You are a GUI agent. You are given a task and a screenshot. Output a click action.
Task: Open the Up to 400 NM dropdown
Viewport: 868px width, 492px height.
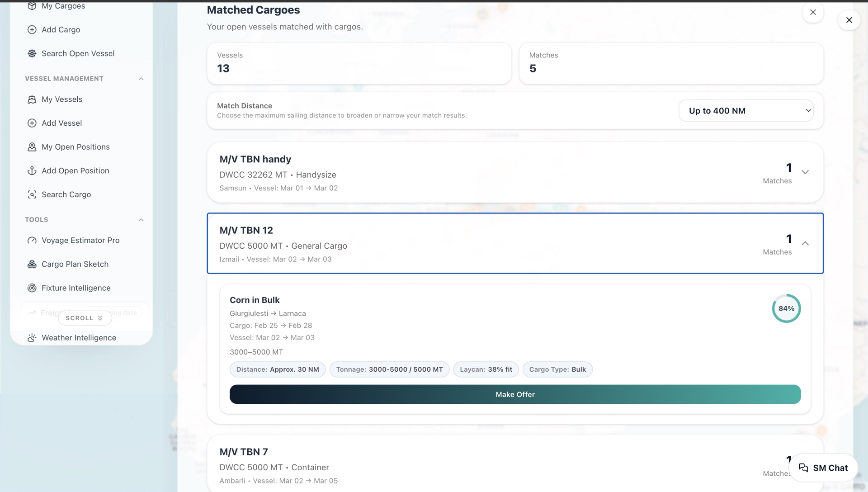746,111
